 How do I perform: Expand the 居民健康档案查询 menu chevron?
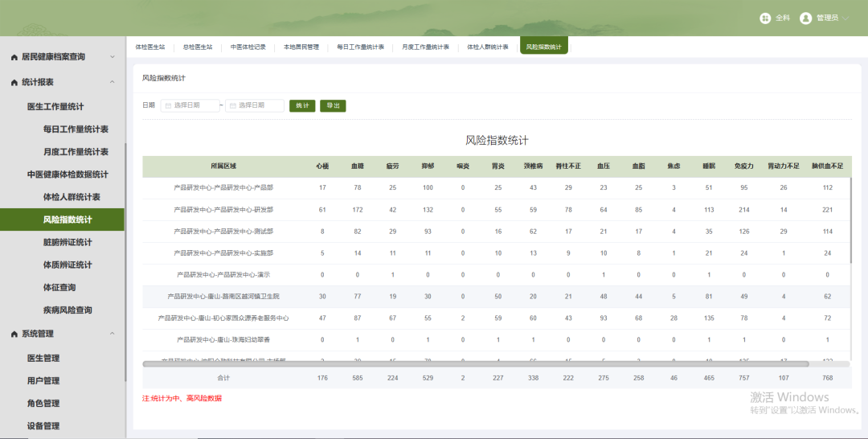[x=113, y=57]
